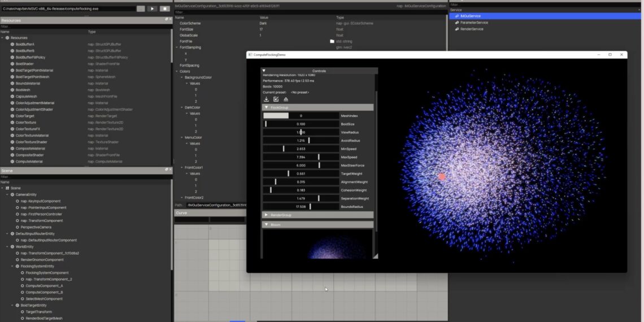Viewport: 644px width, 322px height.
Task: Click the Resources panel filter field
Action: (x=85, y=27)
